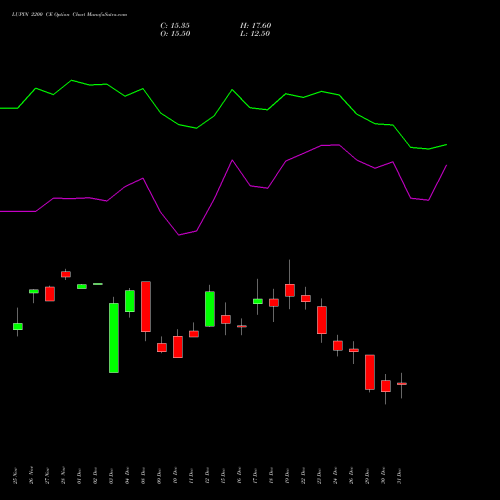Image resolution: width=500 pixels, height=500 pixels.
Task: Select the red candle for 10 Dec
Action: click(178, 347)
